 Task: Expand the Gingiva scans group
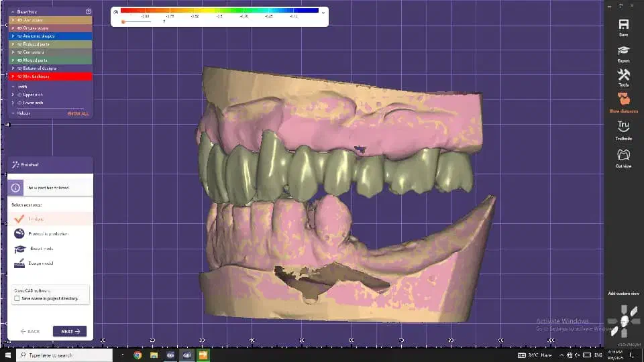pos(13,28)
